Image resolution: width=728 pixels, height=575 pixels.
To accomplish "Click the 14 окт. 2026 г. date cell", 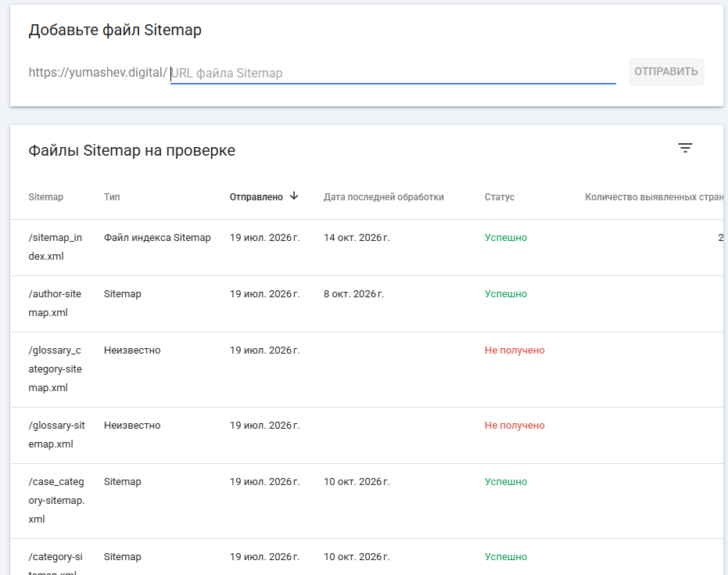I will 357,237.
